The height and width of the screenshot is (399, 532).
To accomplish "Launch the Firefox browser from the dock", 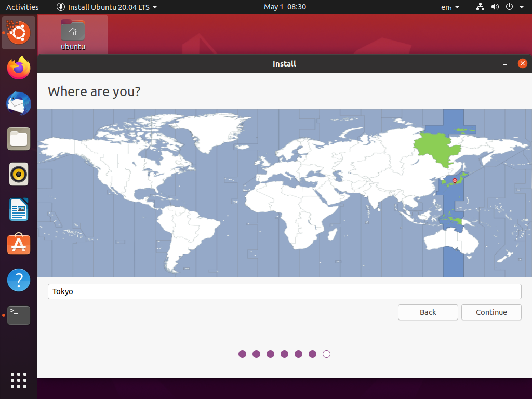I will point(19,68).
